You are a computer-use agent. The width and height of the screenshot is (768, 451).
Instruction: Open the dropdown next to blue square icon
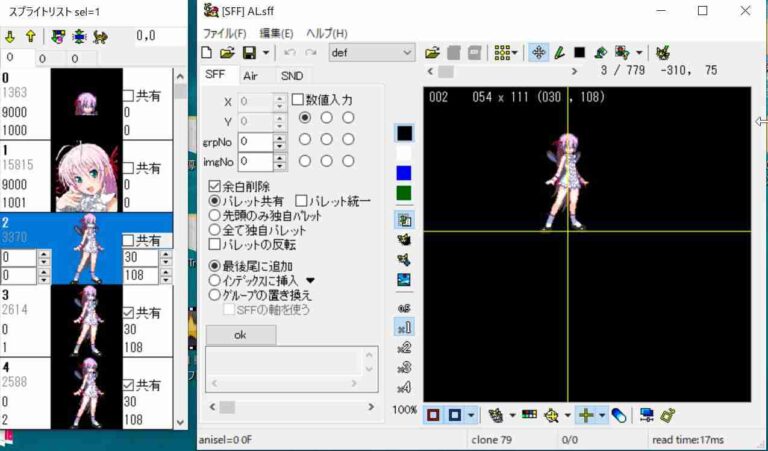point(471,415)
